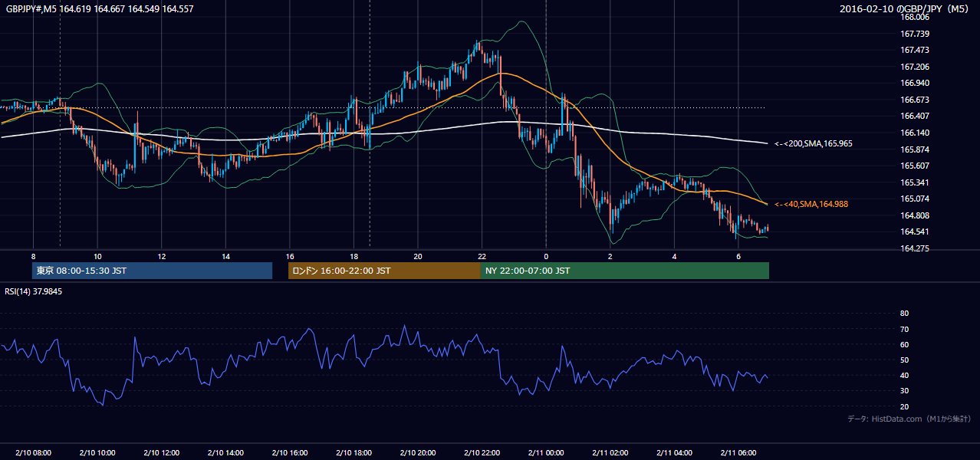Click time axis label 2/11 02:00
Screen dimensions: 980x460
click(610, 452)
